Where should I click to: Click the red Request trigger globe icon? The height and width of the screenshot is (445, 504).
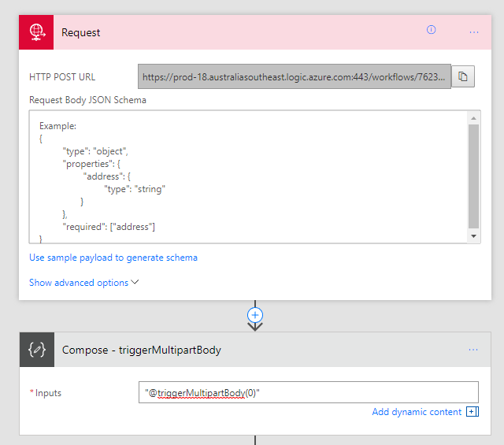[x=36, y=32]
